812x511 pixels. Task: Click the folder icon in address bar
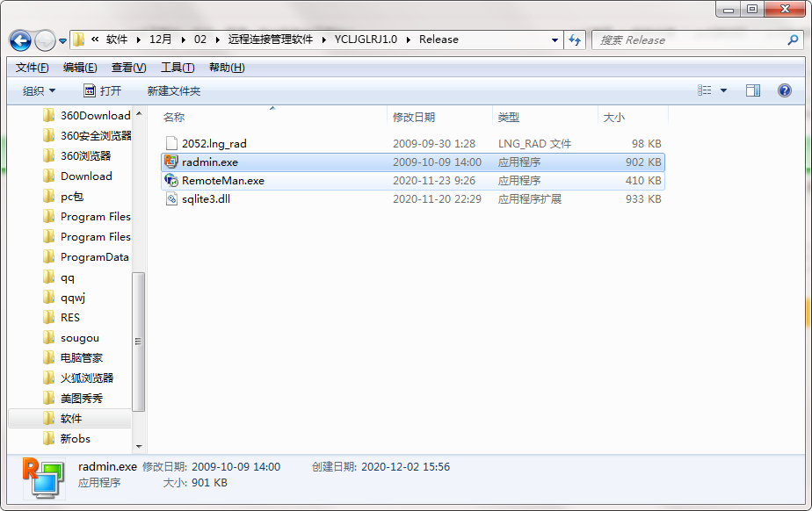tap(78, 40)
